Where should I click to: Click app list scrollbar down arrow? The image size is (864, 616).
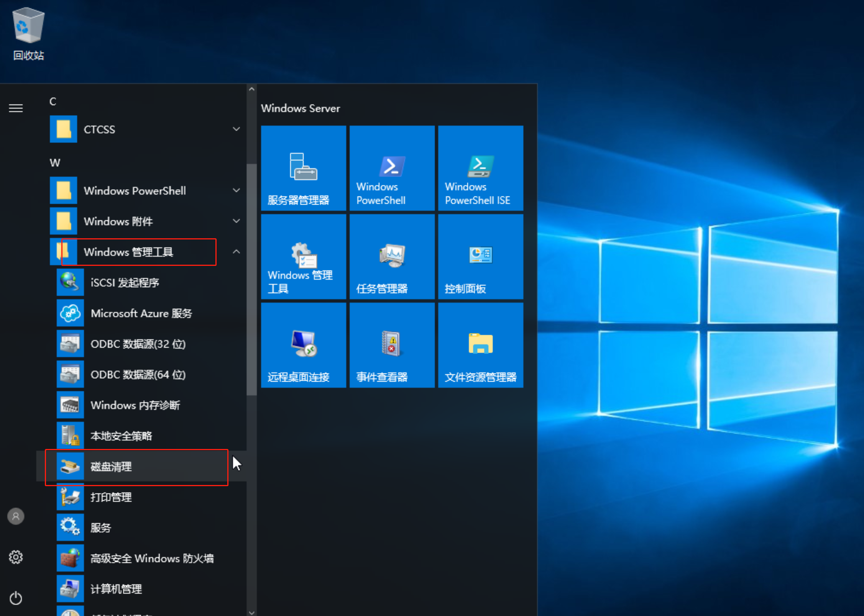click(251, 612)
